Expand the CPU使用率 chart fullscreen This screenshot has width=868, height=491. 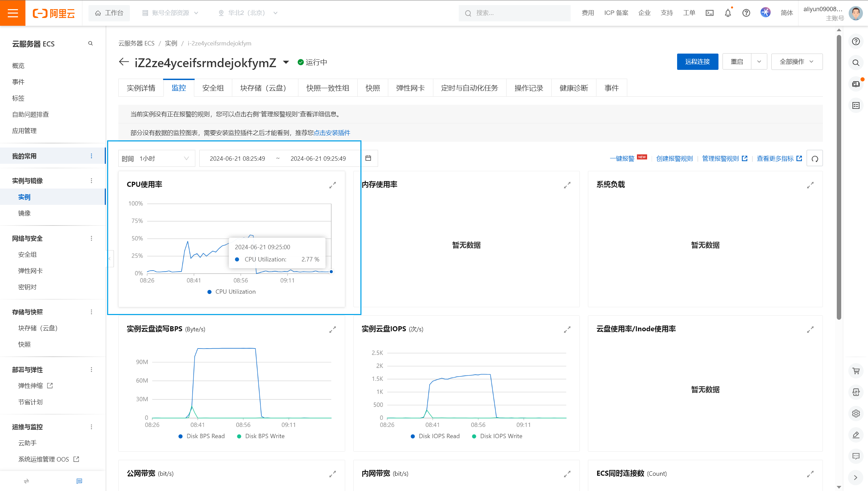(x=333, y=185)
